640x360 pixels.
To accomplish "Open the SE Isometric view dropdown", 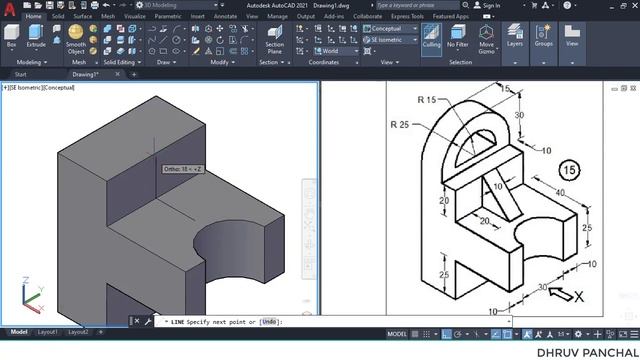I will [x=390, y=40].
